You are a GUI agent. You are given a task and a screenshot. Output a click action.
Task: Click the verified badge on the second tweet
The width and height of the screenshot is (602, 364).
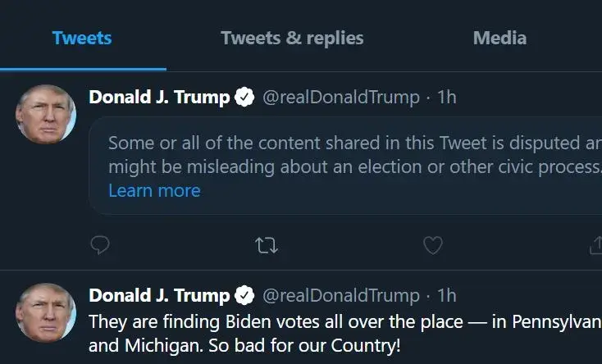click(244, 295)
